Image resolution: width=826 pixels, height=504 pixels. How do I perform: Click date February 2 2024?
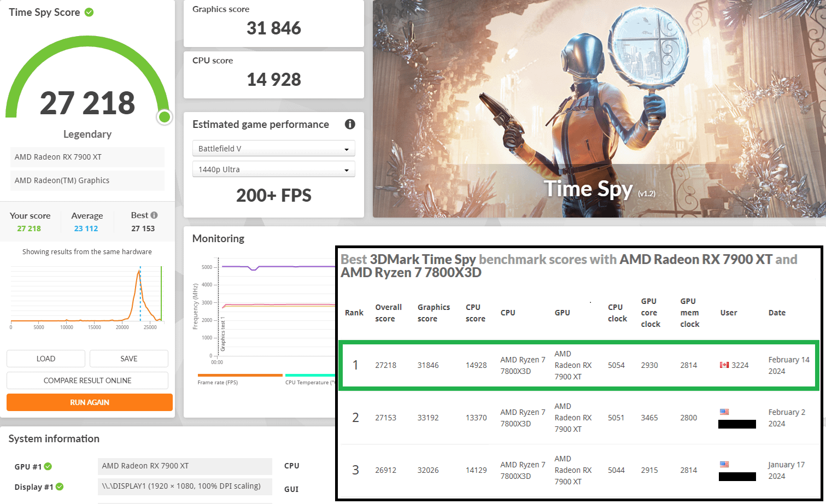[x=787, y=418]
